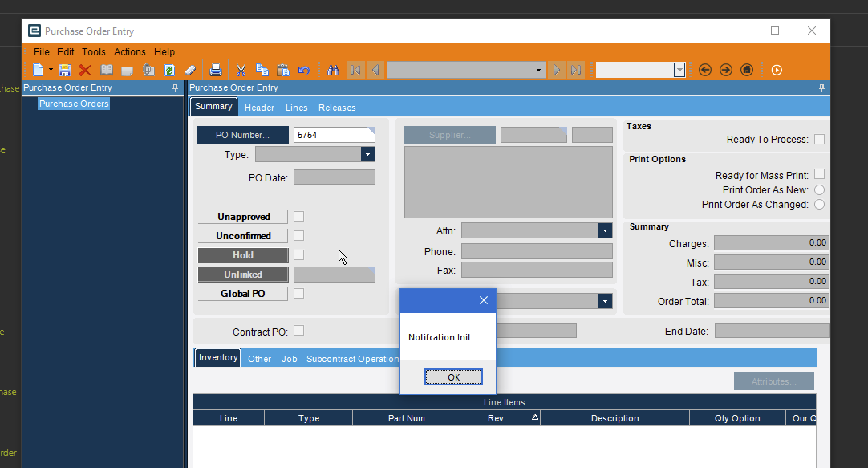Image resolution: width=868 pixels, height=468 pixels.
Task: Click the binoculars Search icon
Action: click(x=333, y=71)
